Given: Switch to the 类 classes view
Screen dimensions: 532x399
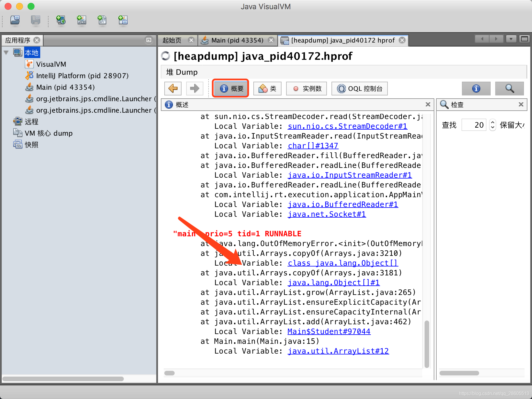Looking at the screenshot, I should tap(267, 88).
